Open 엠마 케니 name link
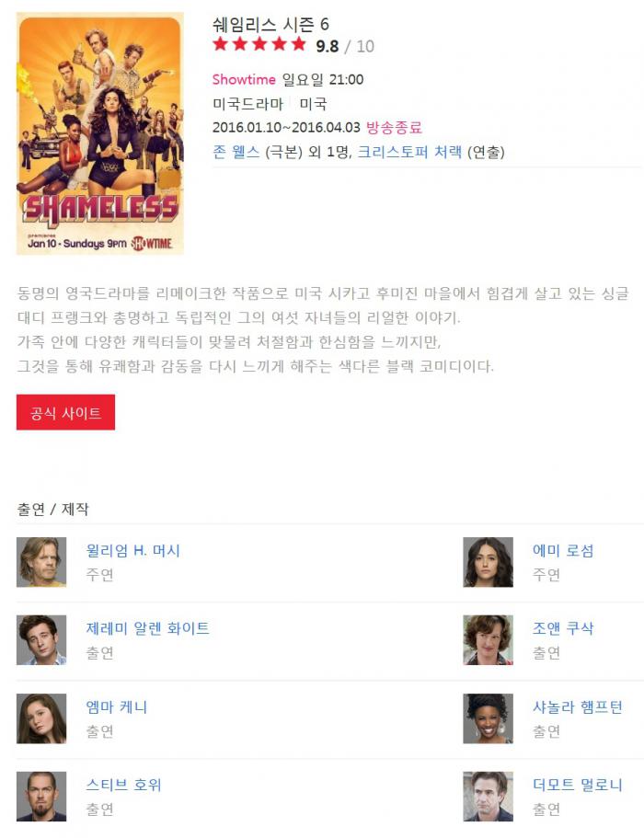The width and height of the screenshot is (644, 838). [117, 707]
